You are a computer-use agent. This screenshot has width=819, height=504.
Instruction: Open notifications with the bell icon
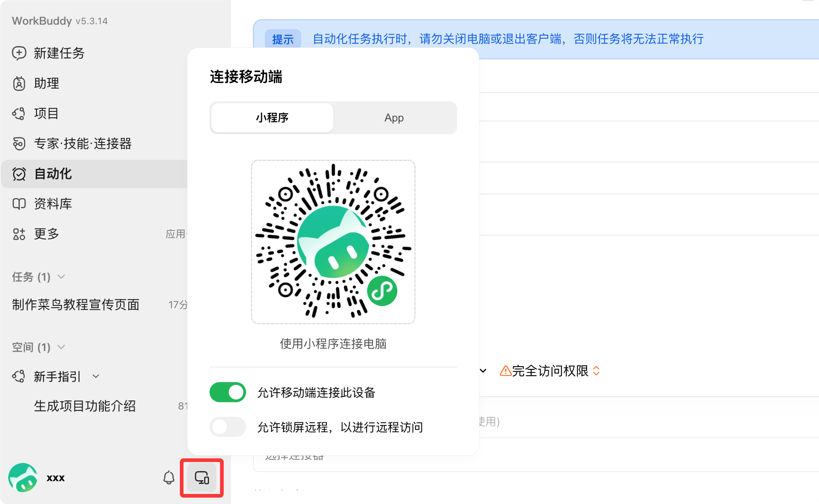click(x=169, y=478)
